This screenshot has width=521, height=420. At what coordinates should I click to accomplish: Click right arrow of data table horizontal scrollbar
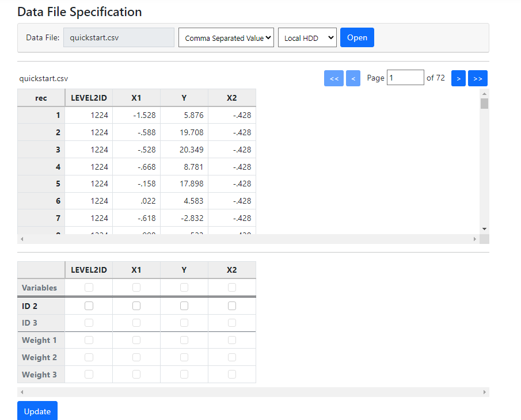475,239
